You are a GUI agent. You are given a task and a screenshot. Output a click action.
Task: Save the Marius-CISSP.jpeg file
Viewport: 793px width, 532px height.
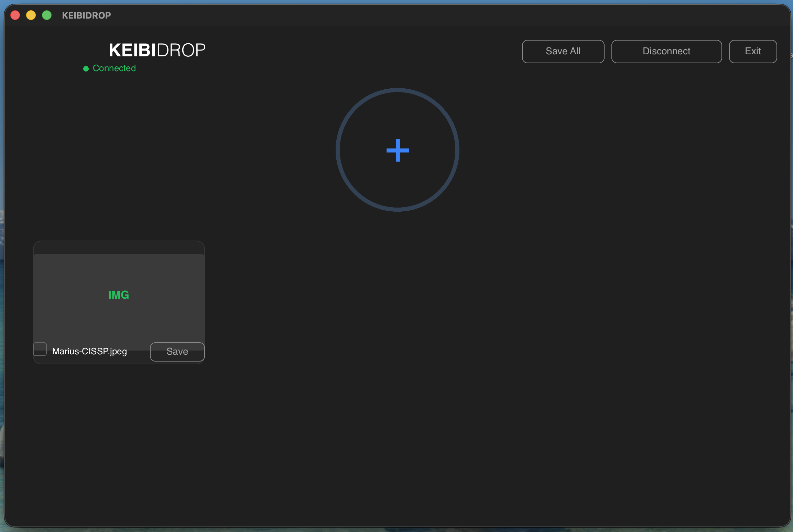177,351
